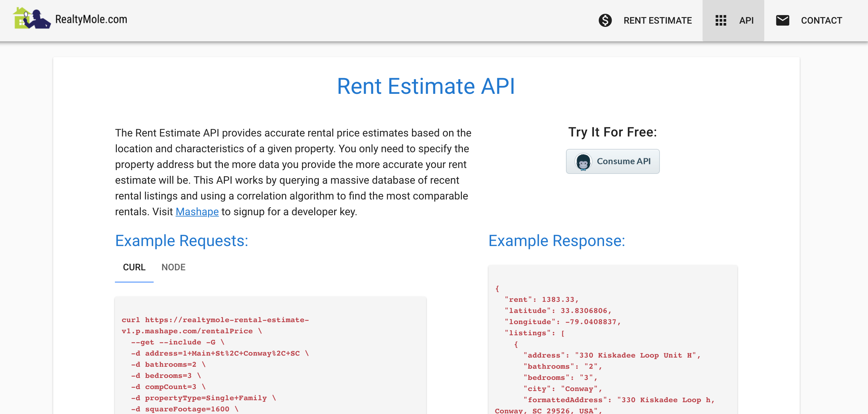Click the Example Response heading

557,241
